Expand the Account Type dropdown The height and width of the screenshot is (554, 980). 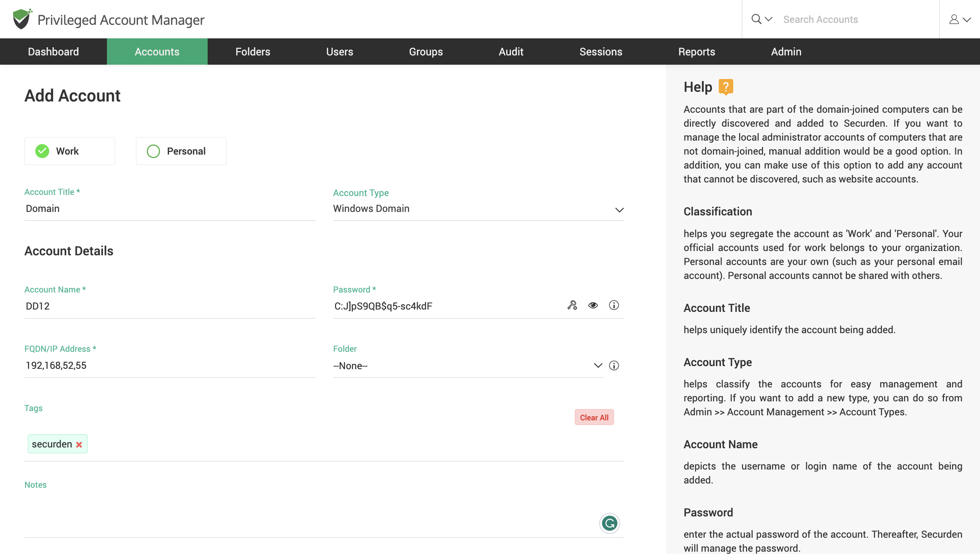click(619, 210)
